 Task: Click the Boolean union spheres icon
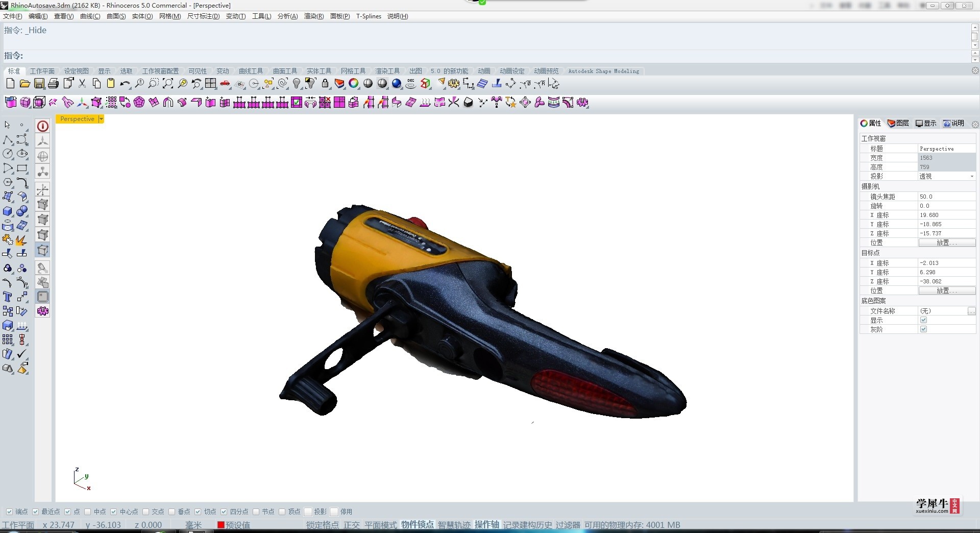click(22, 211)
